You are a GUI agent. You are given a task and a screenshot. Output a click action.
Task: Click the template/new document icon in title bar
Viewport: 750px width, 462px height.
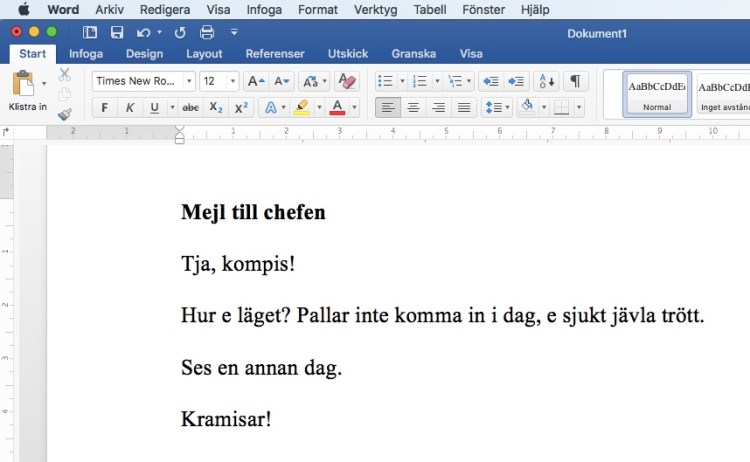point(90,32)
